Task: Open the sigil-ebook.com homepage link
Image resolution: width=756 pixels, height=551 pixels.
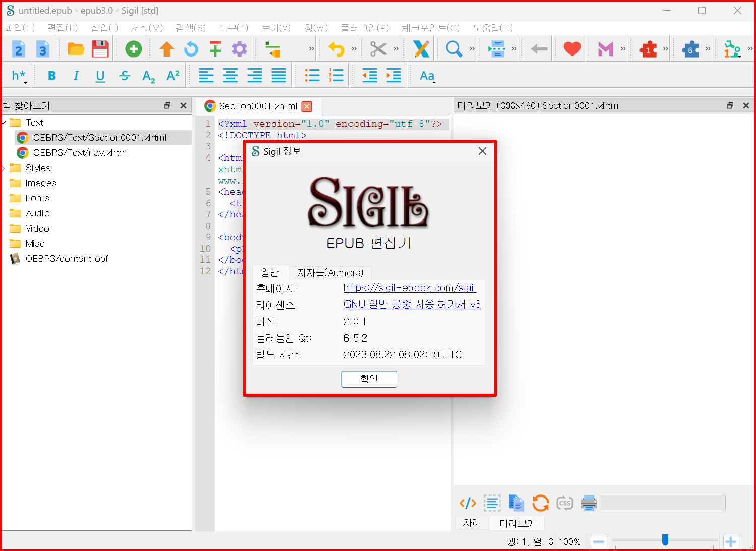Action: [410, 288]
